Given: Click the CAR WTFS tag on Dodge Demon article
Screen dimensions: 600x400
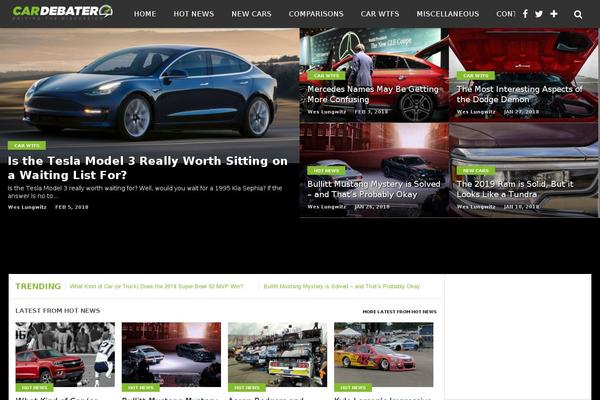Looking at the screenshot, I should 476,75.
